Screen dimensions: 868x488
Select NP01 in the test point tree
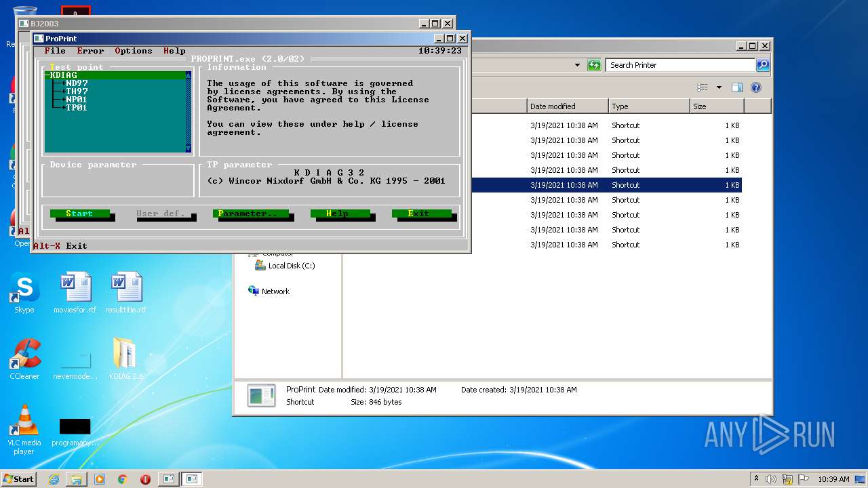click(77, 100)
